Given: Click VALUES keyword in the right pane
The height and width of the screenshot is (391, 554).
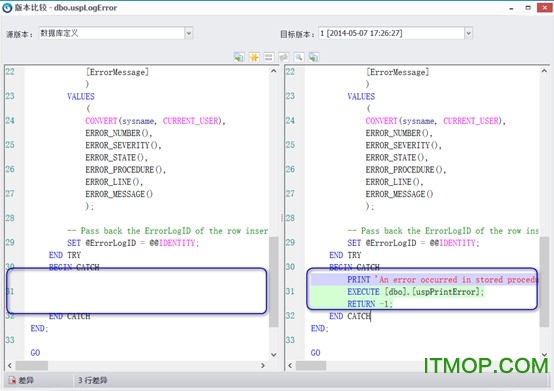Looking at the screenshot, I should [x=361, y=96].
